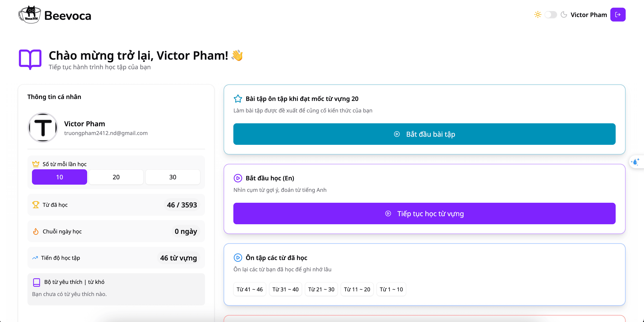Open review set Từ 11 ~ 20

(357, 289)
